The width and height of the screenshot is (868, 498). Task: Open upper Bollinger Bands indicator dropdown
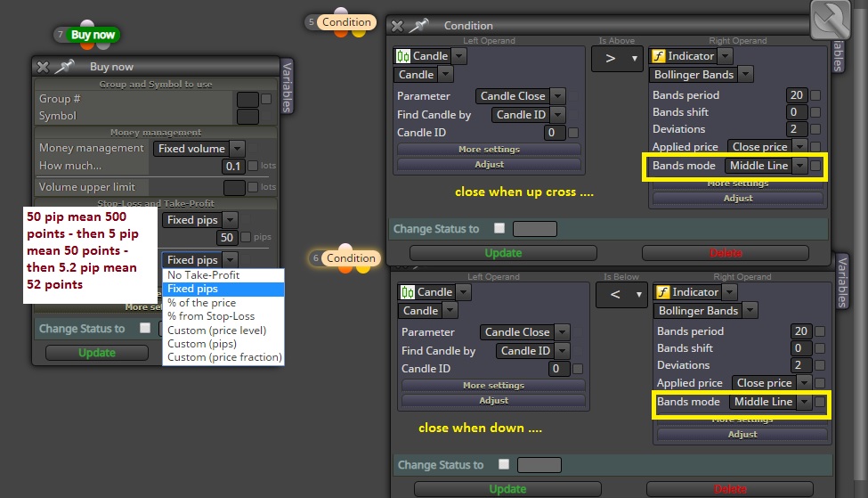701,75
